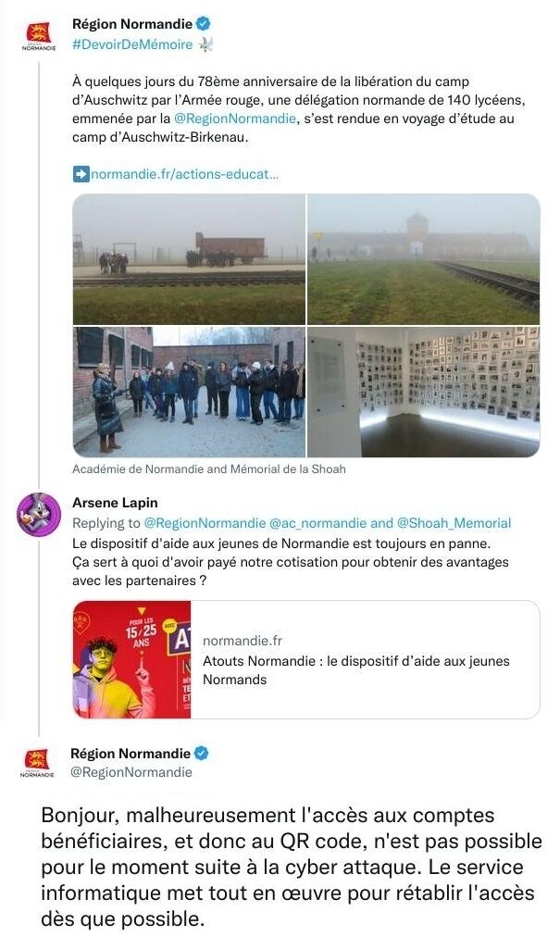Click dove emoji after #DevoirDeMémoire hashtag
The width and height of the screenshot is (560, 949).
click(x=205, y=44)
